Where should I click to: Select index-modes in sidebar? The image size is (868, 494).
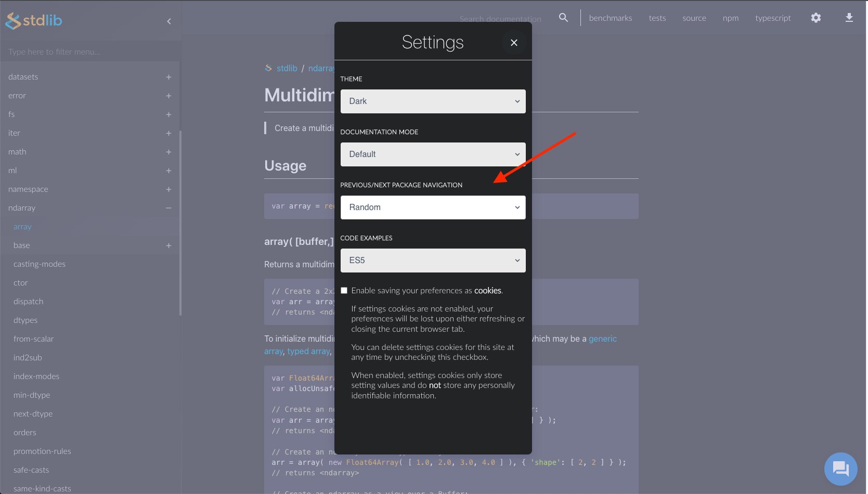click(x=36, y=376)
